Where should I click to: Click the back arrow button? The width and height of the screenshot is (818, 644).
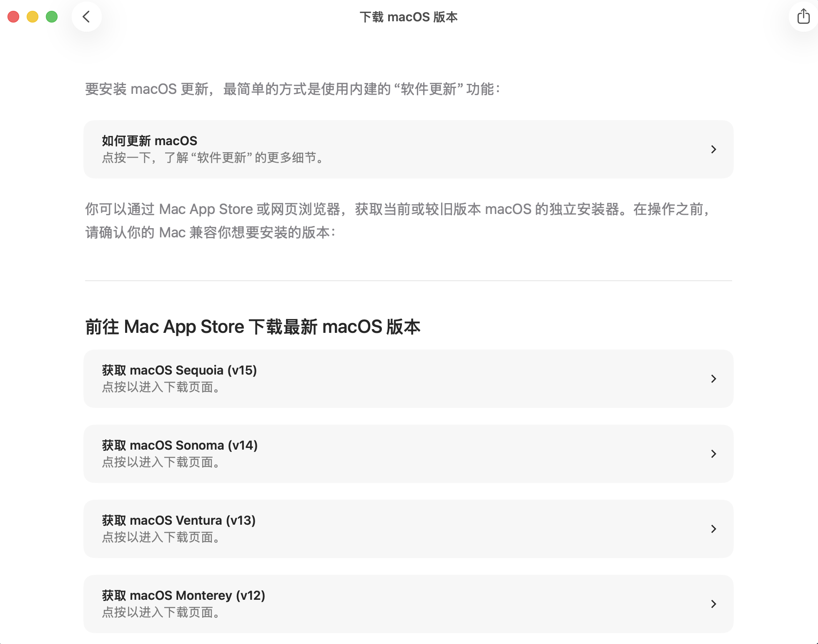point(86,17)
